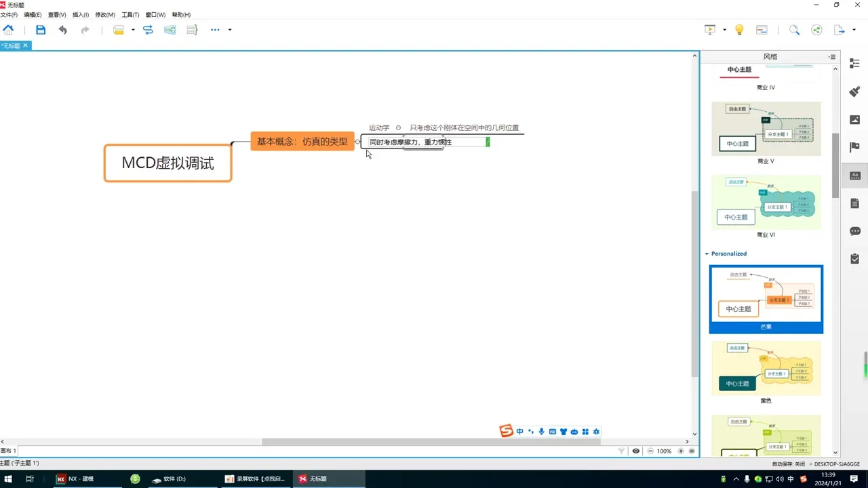Viewport: 868px width, 488px height.
Task: Open the export dropdown arrow in toolbar
Action: 854,30
